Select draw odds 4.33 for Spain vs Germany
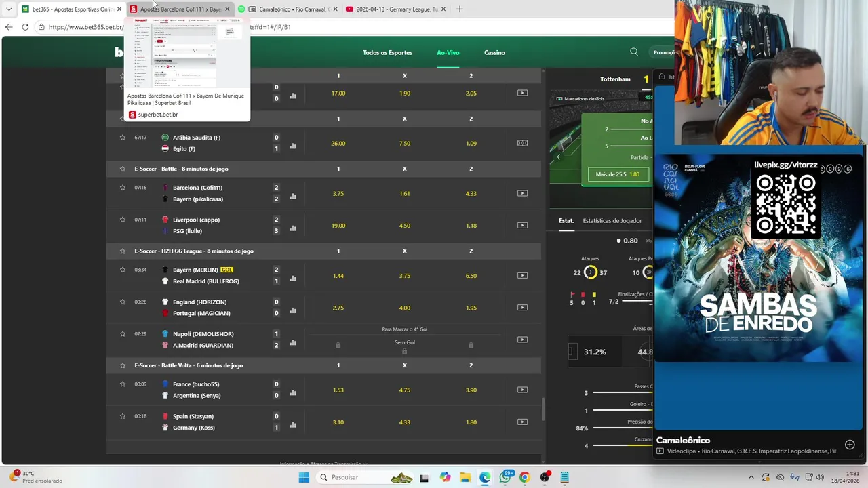The width and height of the screenshot is (868, 488). pyautogui.click(x=405, y=422)
